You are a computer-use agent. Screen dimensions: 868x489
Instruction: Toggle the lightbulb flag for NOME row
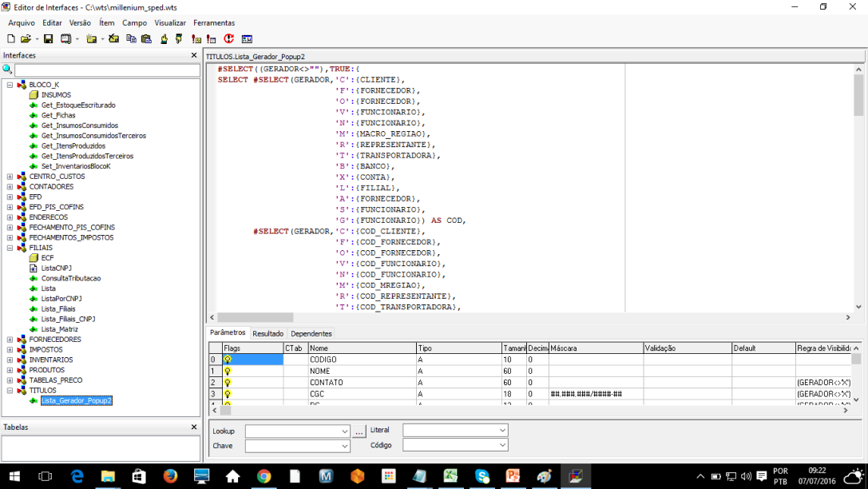click(228, 371)
